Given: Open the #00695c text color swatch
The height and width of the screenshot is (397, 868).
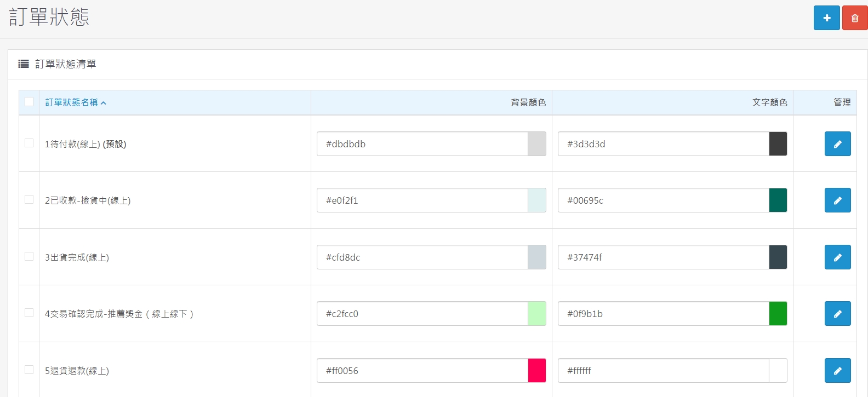Looking at the screenshot, I should tap(778, 200).
